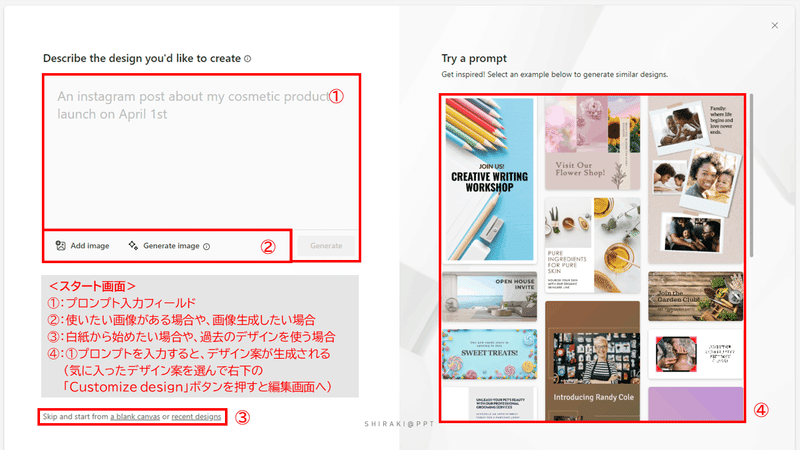The width and height of the screenshot is (800, 450).
Task: Click the prompt gallery scrollbar
Action: 752,176
